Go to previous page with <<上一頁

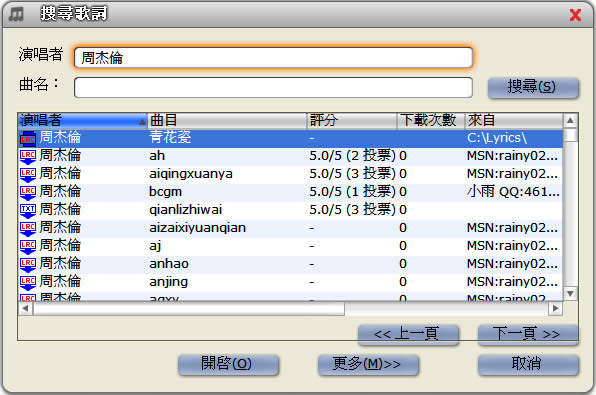(408, 334)
